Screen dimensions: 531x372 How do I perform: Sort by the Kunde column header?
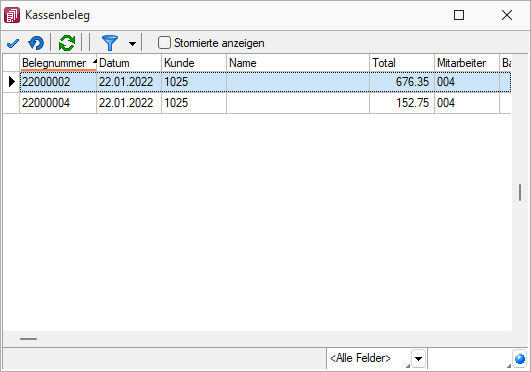pyautogui.click(x=194, y=63)
